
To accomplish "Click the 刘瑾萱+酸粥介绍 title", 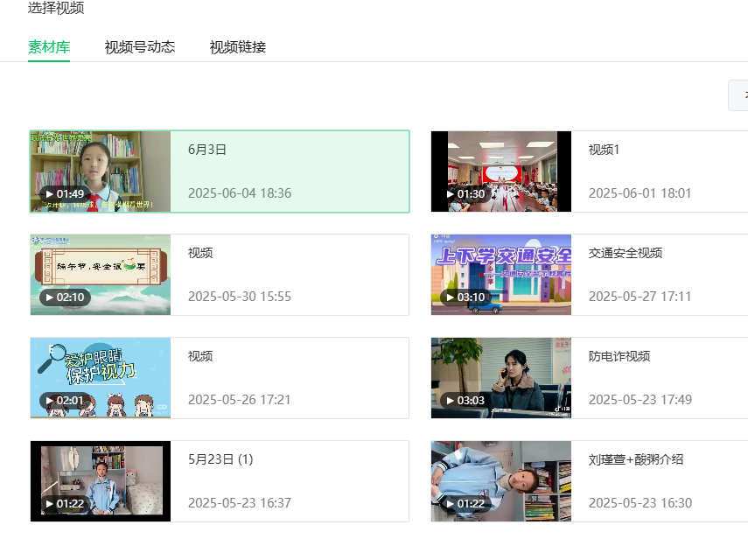I will pyautogui.click(x=636, y=459).
